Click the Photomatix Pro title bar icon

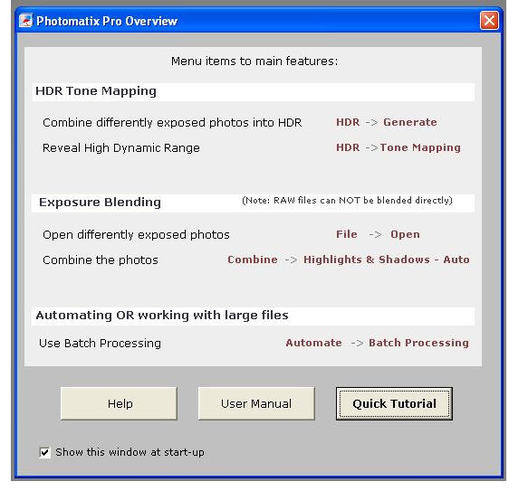pos(25,21)
